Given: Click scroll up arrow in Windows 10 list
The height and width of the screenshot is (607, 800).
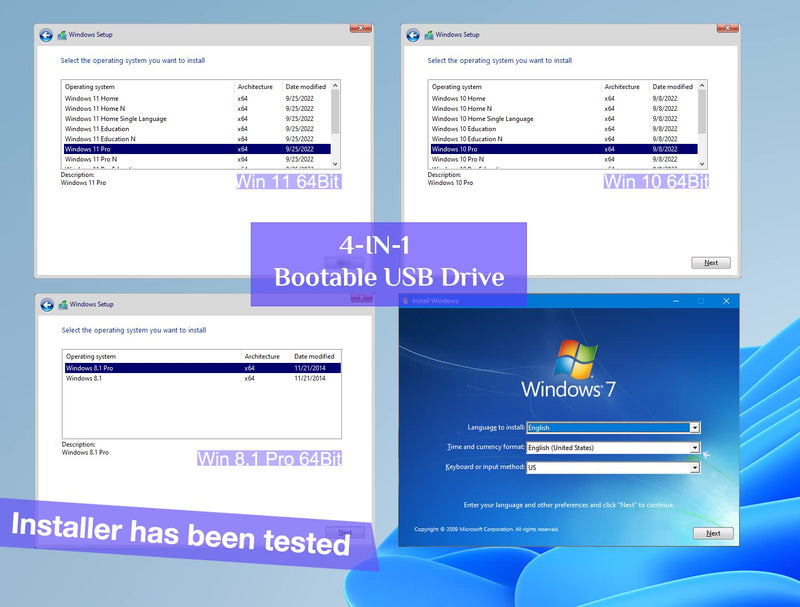Looking at the screenshot, I should (x=702, y=86).
